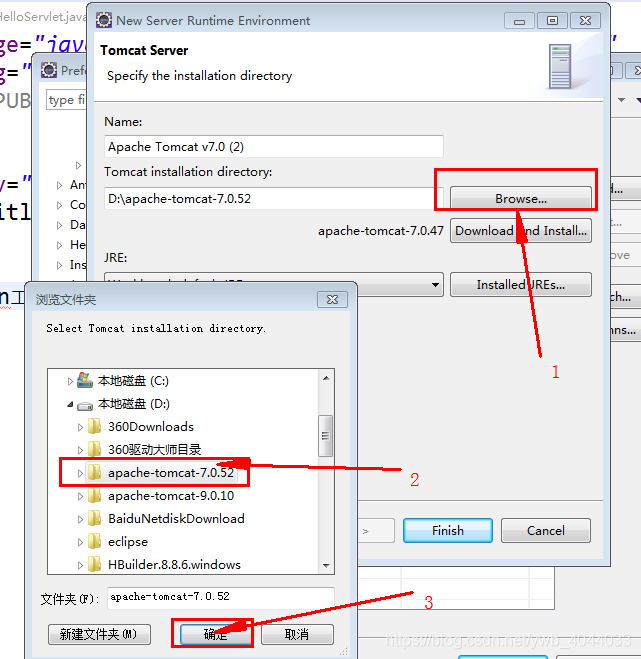Click folder icon beside HBuilder.8.8.6.windows
Viewport: 641px width, 659px height.
pyautogui.click(x=95, y=564)
